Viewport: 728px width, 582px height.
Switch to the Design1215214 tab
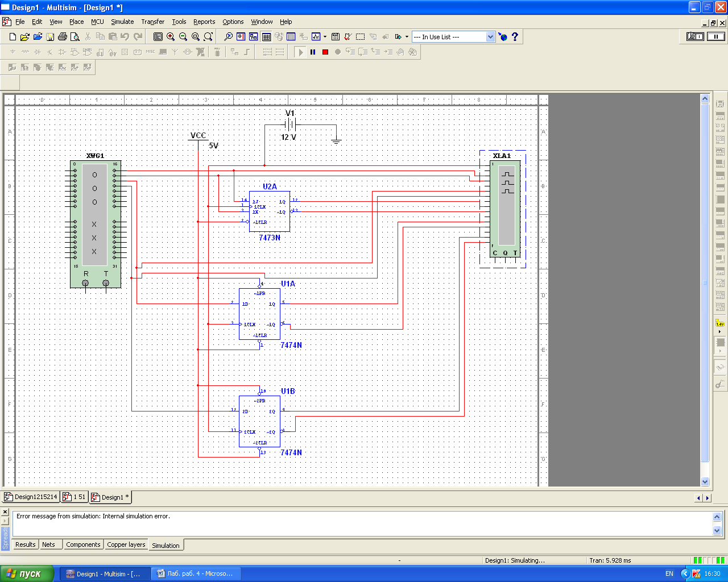pyautogui.click(x=31, y=497)
